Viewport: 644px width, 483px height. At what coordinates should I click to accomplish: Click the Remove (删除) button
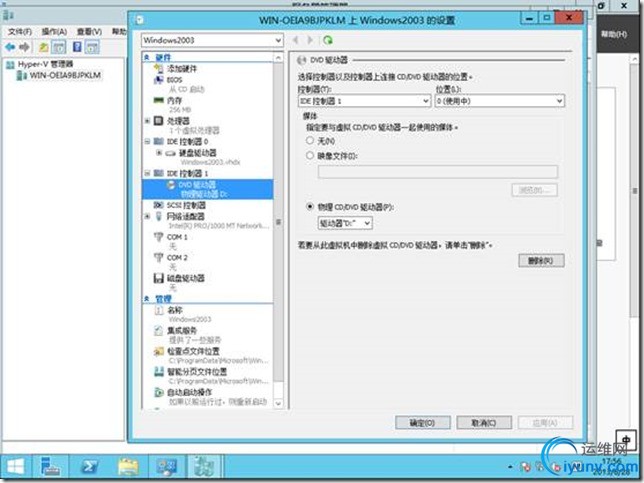click(541, 260)
